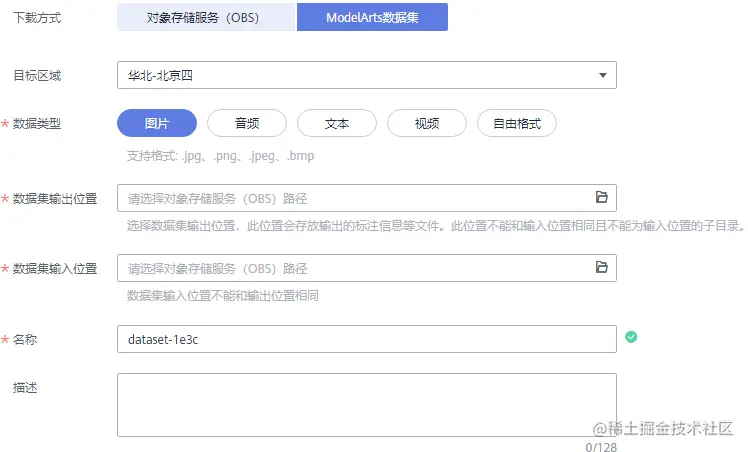Choose 文本 data type
The image size is (748, 452).
337,123
